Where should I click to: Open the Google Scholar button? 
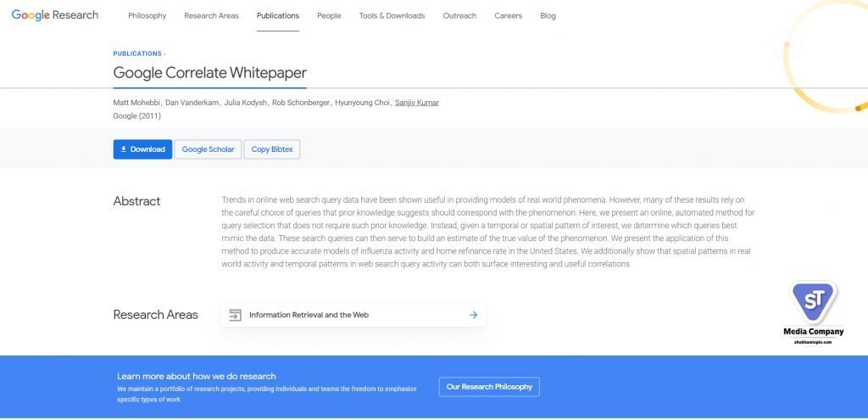tap(209, 149)
